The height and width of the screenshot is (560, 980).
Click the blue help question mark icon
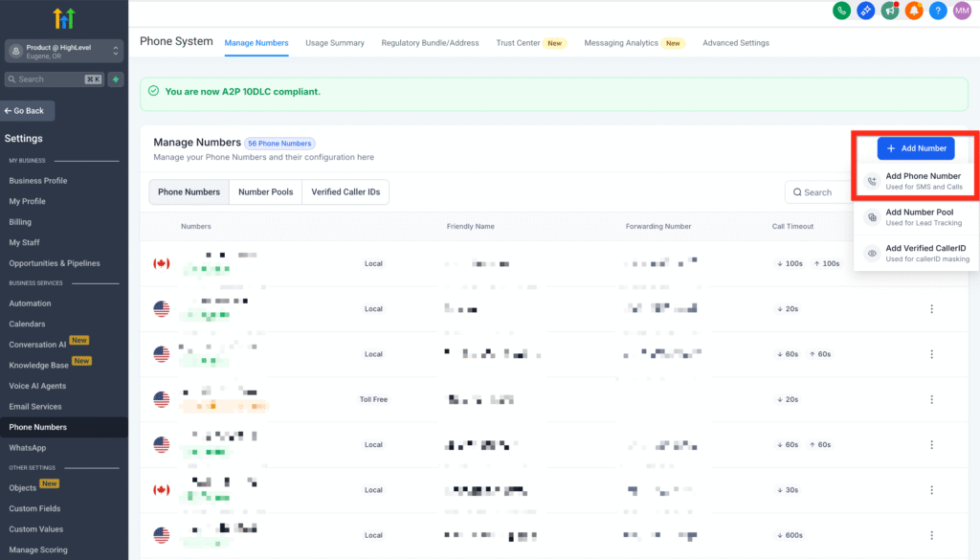938,11
